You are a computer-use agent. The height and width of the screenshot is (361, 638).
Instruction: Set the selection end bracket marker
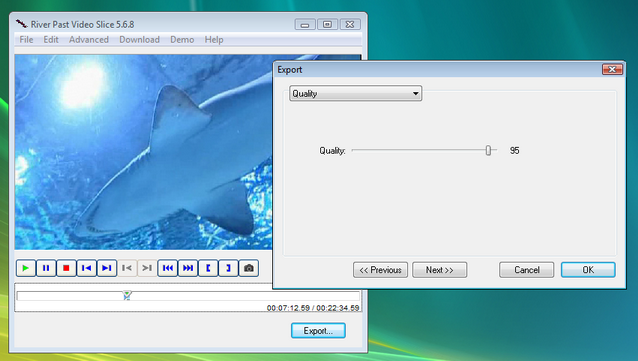click(x=228, y=268)
